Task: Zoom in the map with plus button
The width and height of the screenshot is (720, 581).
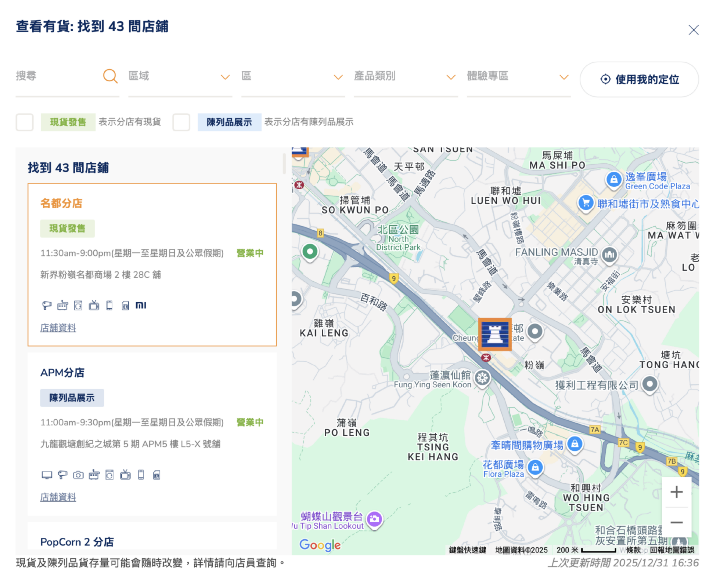Action: coord(676,492)
